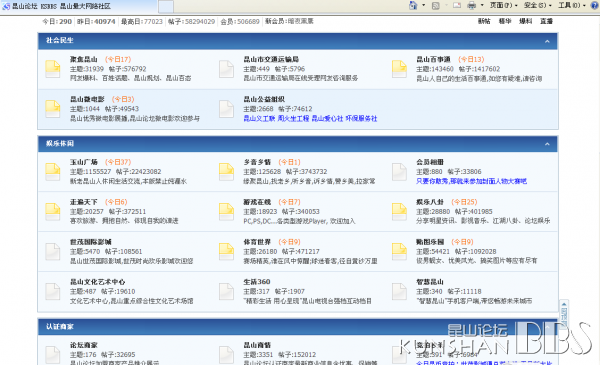This screenshot has height=365, width=600.
Task: Open the Print button dropdown arrow
Action: click(482, 5)
